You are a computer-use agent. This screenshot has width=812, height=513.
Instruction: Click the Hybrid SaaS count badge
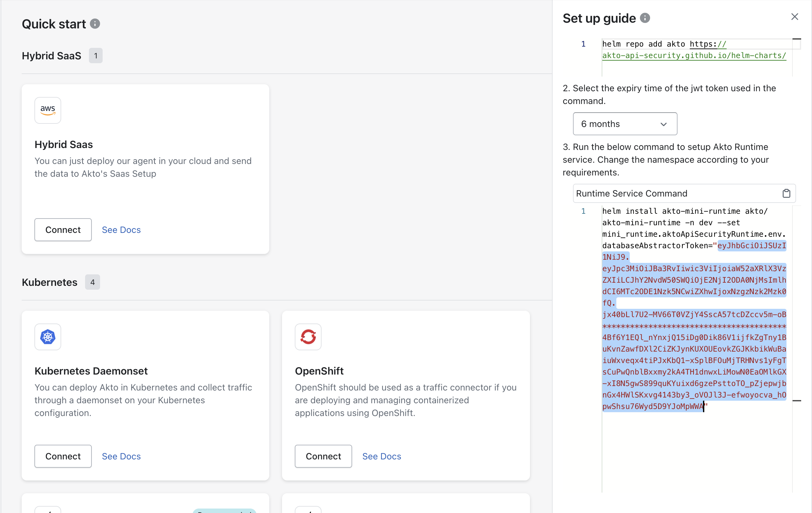click(96, 56)
